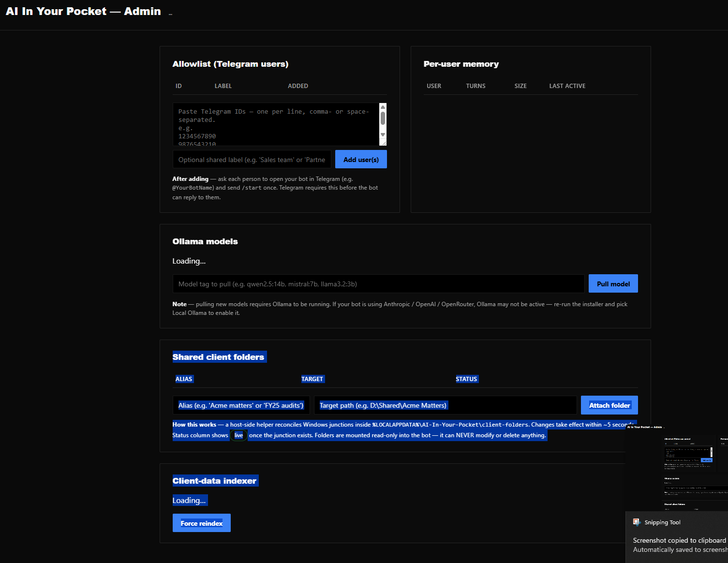Open the Snipping Tool screenshot preview thumbnail
728x563 pixels.
pos(677,467)
